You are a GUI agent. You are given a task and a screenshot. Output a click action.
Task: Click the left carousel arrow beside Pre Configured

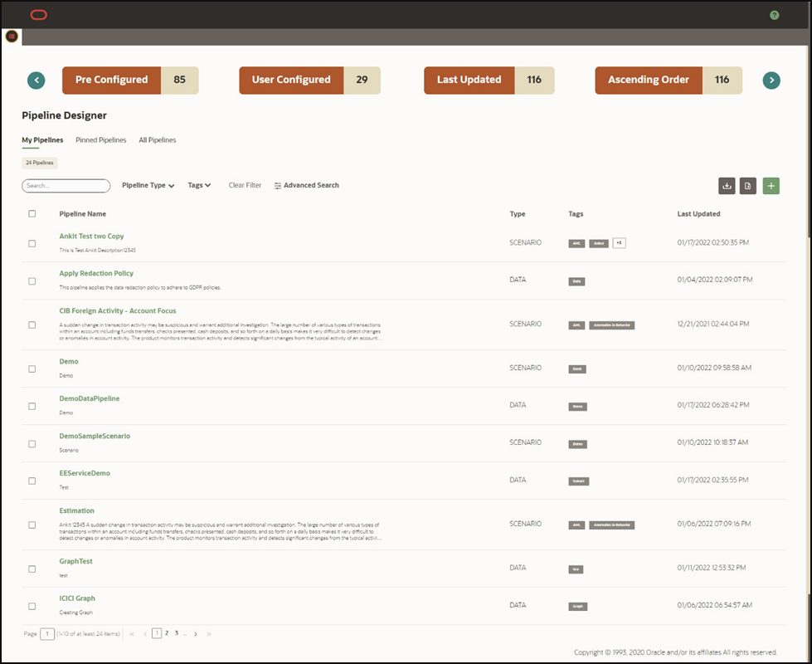tap(36, 81)
